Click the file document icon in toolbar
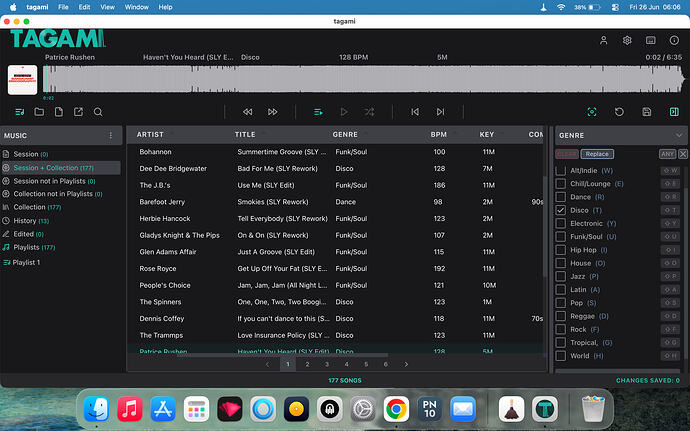 point(59,112)
